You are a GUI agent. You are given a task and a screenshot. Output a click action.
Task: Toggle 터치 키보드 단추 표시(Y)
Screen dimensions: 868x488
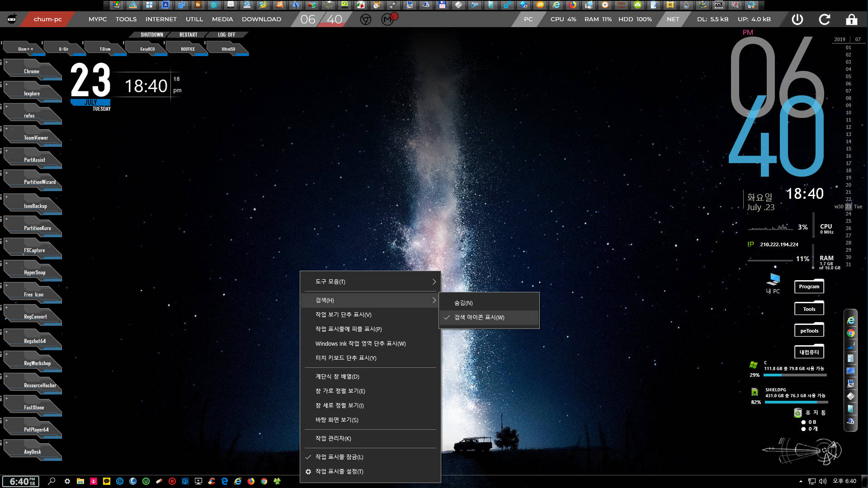[x=371, y=358]
